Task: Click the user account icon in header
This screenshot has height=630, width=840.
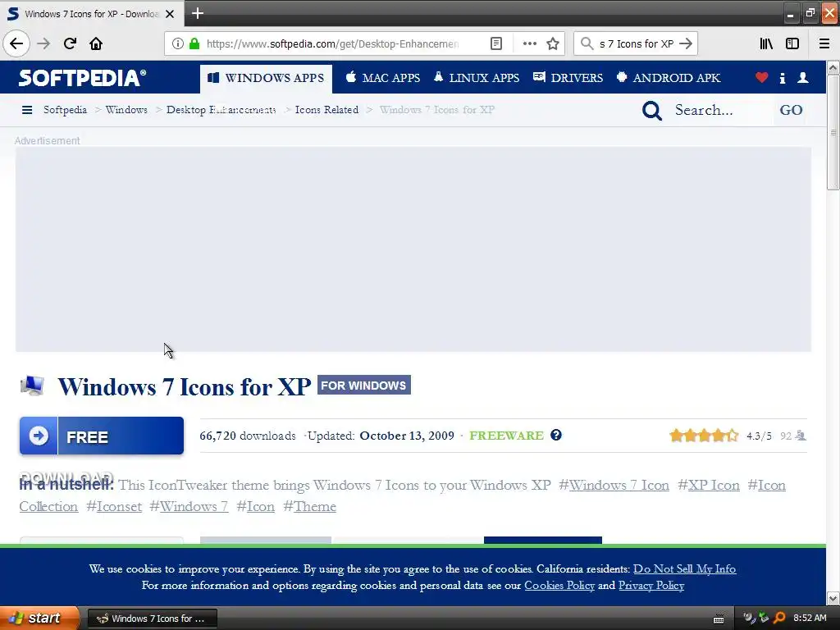Action: 802,78
